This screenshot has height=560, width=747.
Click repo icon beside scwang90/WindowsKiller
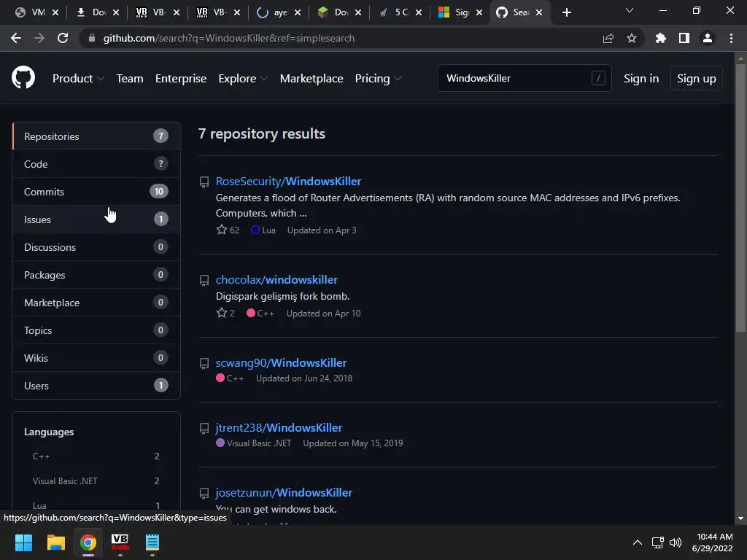[204, 364]
